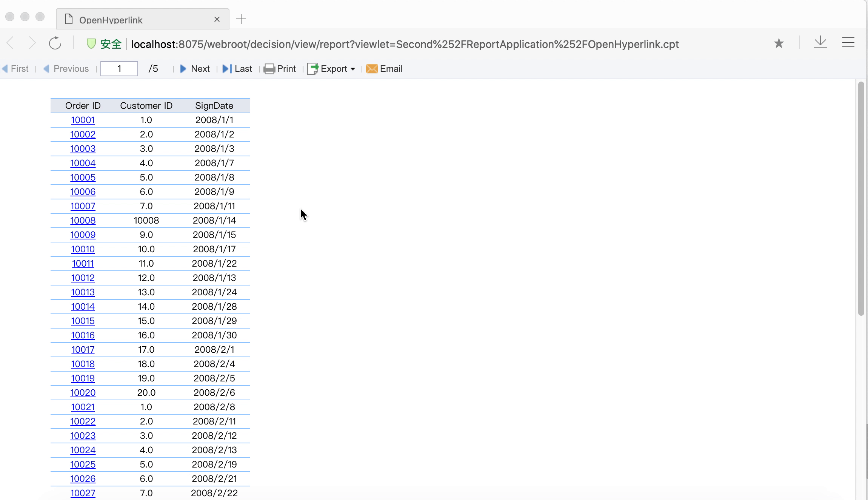The image size is (868, 500).
Task: Click the Print printer icon
Action: point(269,69)
